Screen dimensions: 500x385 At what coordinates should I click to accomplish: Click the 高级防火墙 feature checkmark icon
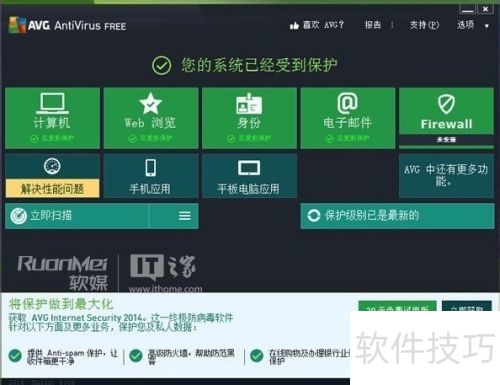coord(136,356)
